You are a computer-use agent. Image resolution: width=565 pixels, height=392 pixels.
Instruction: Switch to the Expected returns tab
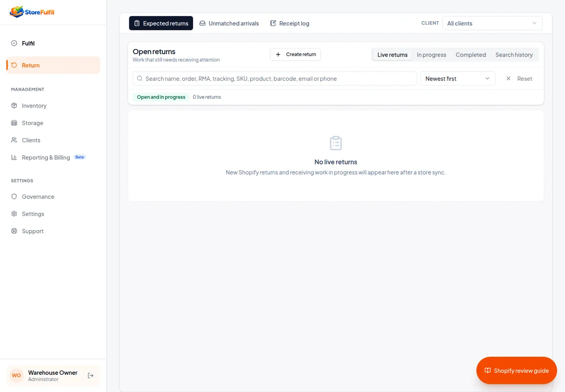pyautogui.click(x=161, y=23)
